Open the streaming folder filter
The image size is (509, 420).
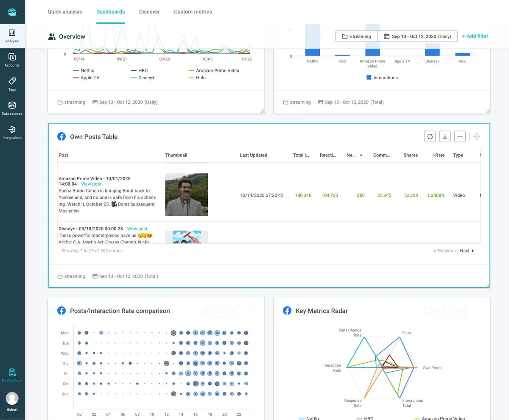(x=356, y=36)
